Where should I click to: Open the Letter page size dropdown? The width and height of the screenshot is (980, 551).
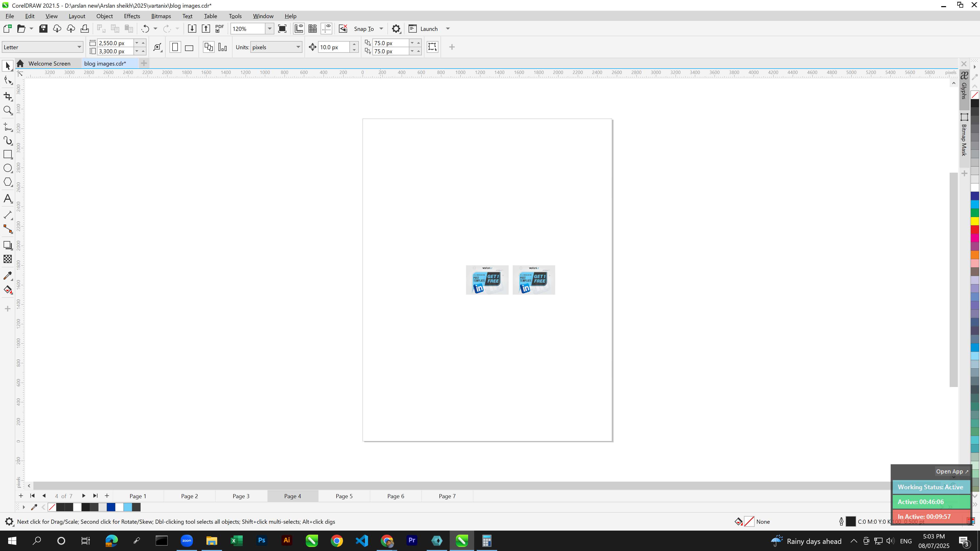point(79,47)
